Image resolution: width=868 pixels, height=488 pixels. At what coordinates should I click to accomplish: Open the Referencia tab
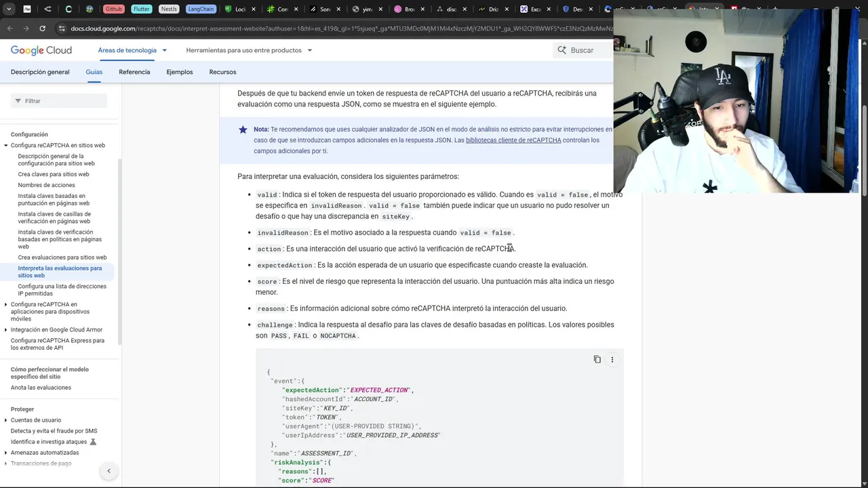point(134,72)
